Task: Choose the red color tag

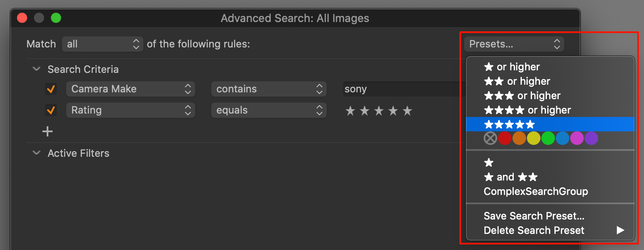Action: (x=505, y=138)
